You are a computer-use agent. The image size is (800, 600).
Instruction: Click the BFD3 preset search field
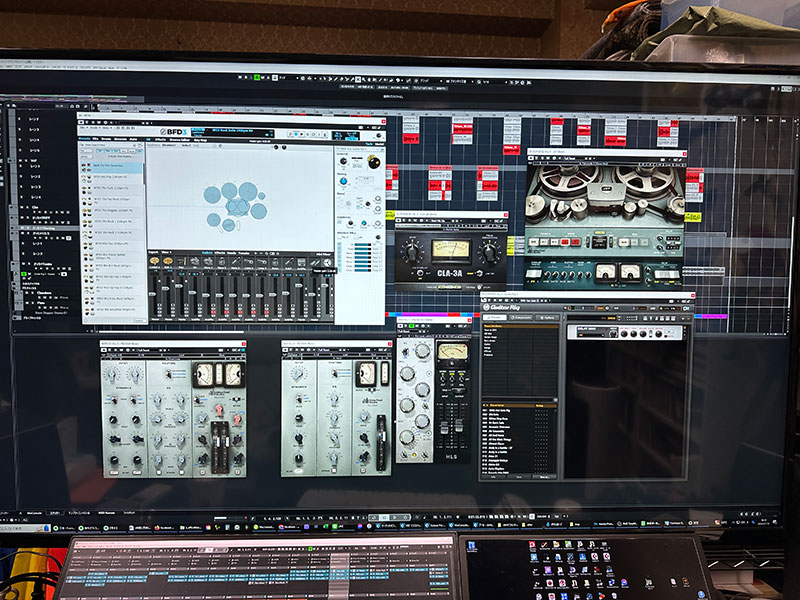[x=108, y=145]
